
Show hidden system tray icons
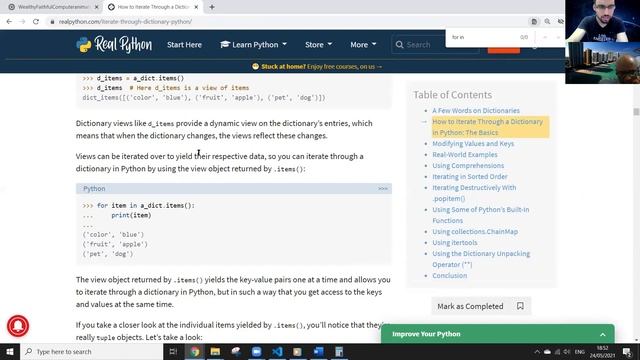click(x=537, y=351)
